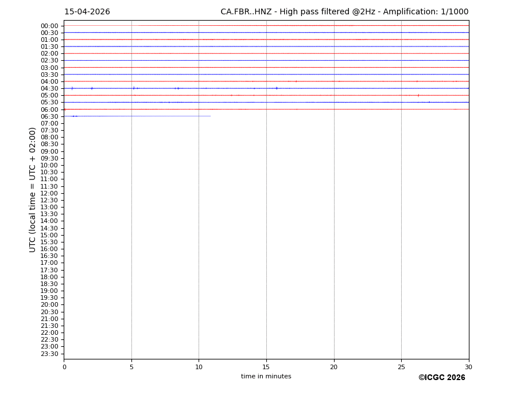Click the end of the 06:30 blue trace
532x399 pixels.
pos(210,116)
